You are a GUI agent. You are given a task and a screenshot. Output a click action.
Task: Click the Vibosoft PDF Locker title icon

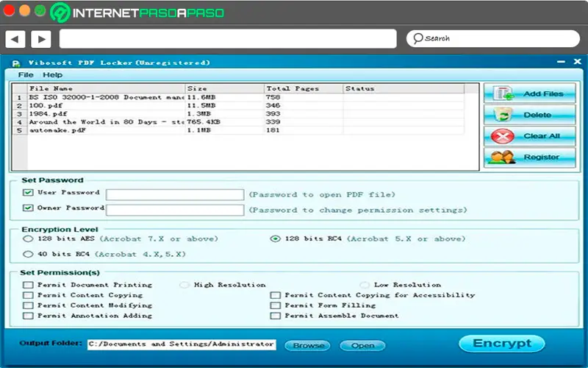15,63
